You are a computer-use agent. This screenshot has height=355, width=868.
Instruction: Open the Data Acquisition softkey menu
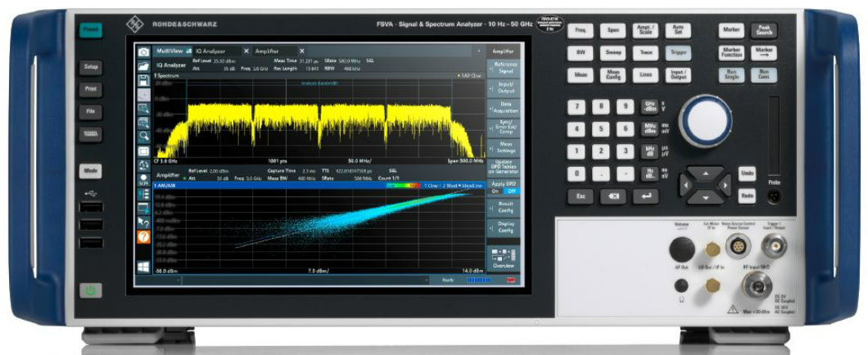tap(504, 107)
